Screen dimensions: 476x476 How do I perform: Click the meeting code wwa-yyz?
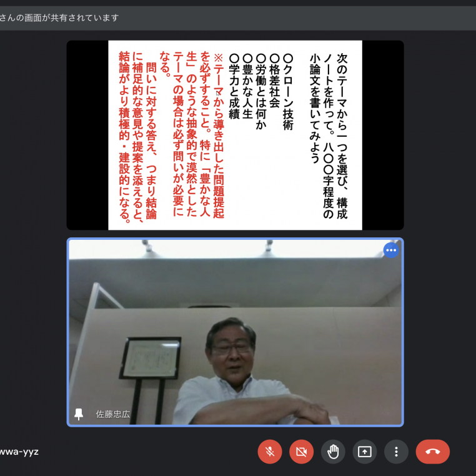tap(19, 452)
